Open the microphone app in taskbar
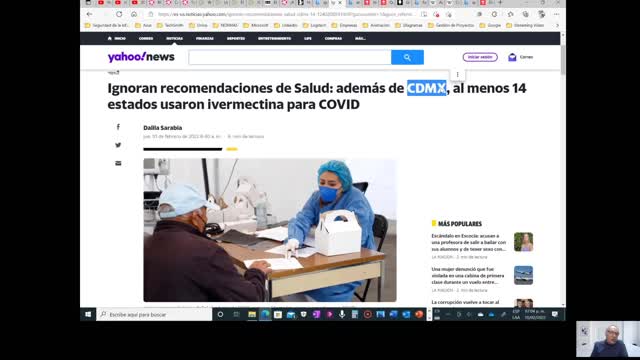 click(342, 314)
